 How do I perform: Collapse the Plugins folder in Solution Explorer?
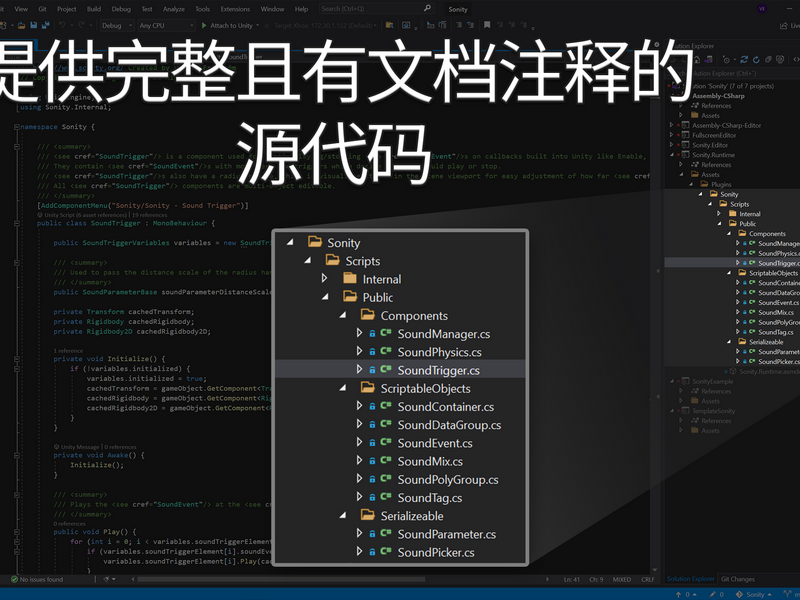691,184
